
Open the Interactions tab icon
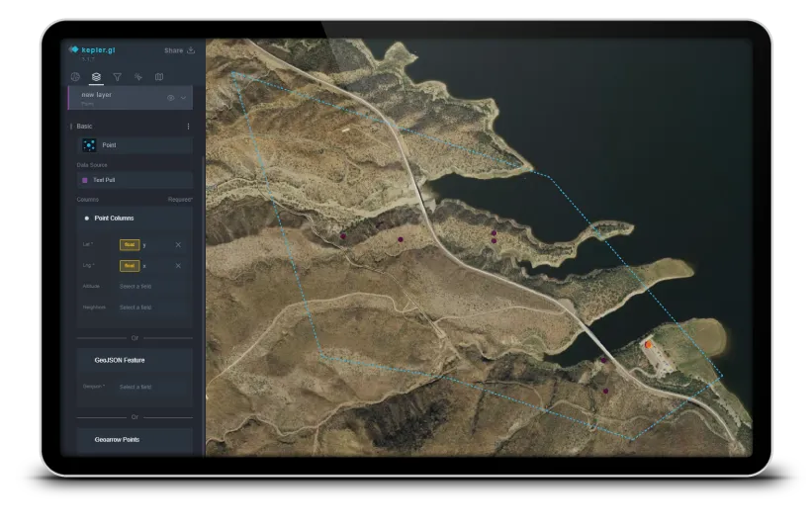point(137,76)
